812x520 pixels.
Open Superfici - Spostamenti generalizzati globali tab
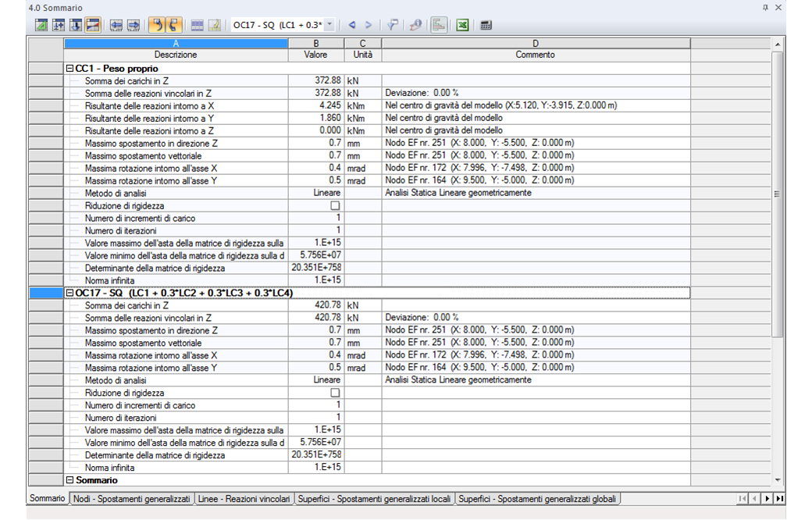537,499
